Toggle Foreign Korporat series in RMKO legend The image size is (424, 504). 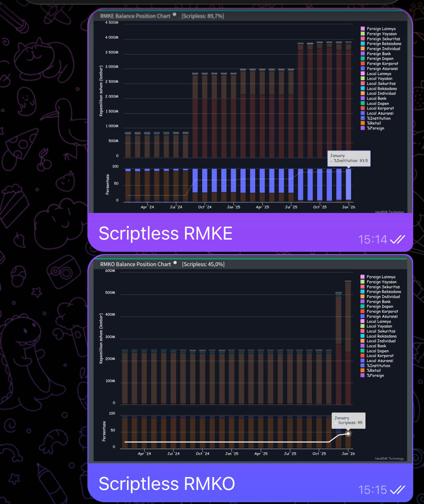point(379,312)
